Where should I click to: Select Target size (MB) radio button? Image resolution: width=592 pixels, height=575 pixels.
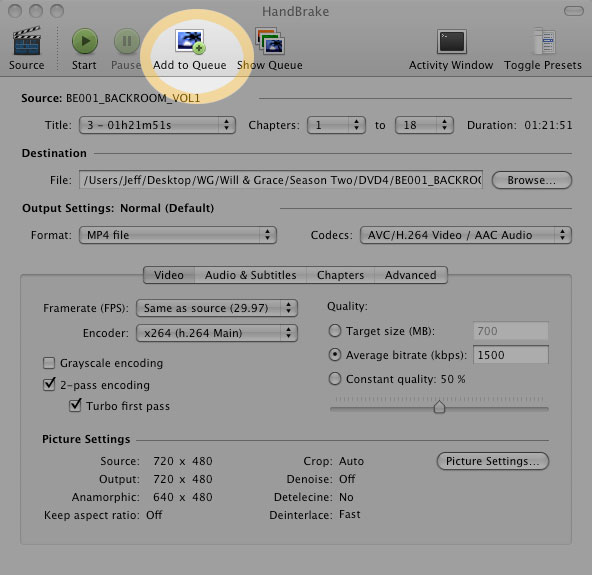335,331
